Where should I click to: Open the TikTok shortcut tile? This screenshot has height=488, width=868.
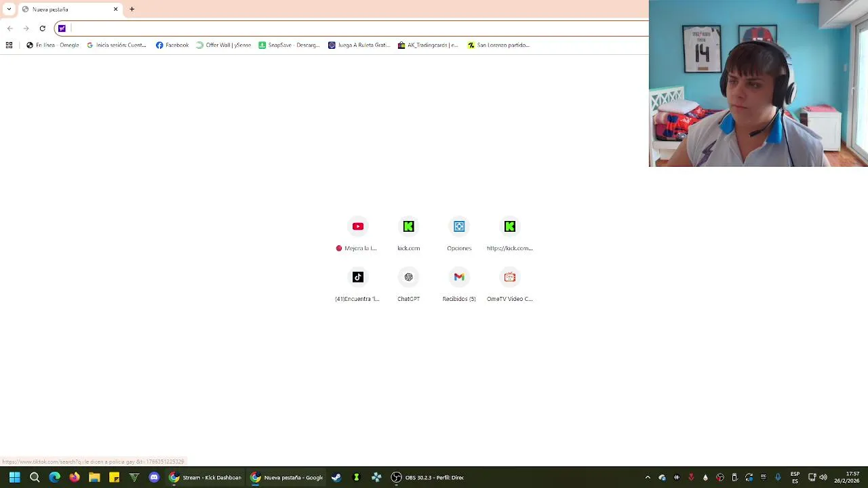coord(358,285)
